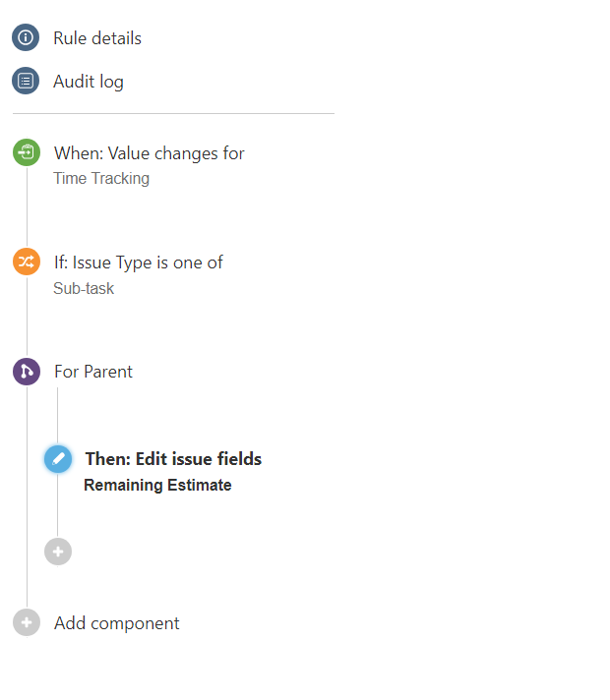Click the Audit log list icon
Image resolution: width=610 pixels, height=700 pixels.
click(26, 81)
